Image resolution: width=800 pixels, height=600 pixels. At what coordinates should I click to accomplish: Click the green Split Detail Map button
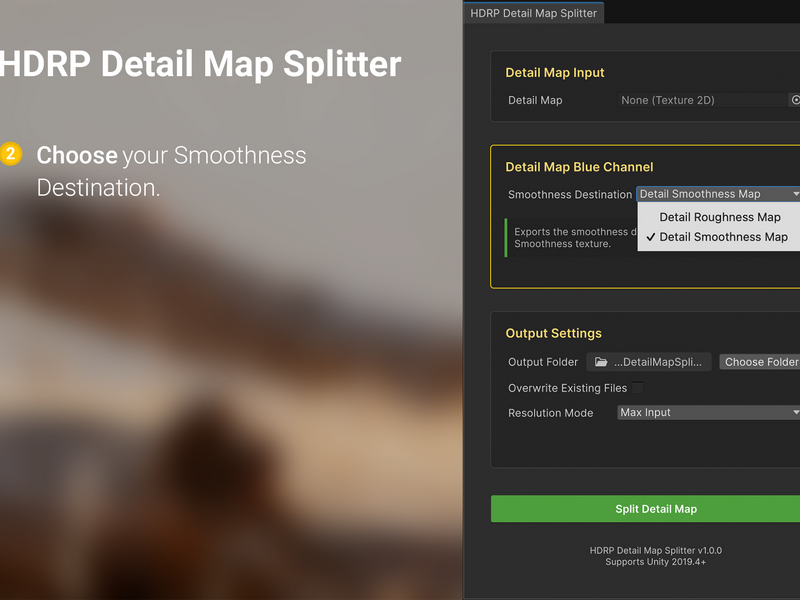(x=645, y=509)
